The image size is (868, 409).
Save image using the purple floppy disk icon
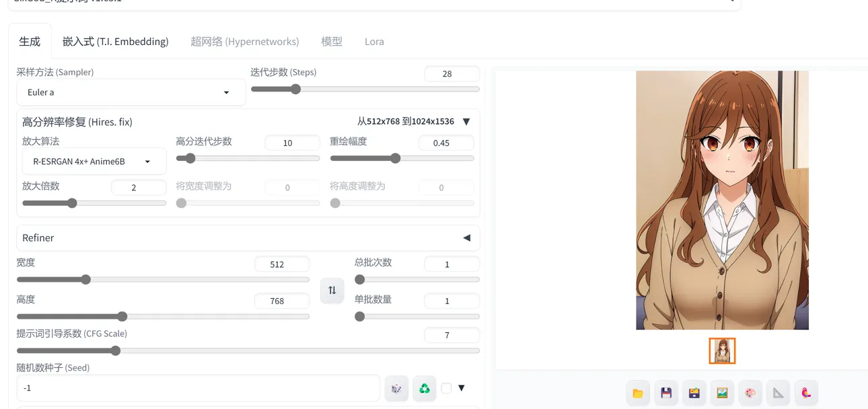coord(666,393)
